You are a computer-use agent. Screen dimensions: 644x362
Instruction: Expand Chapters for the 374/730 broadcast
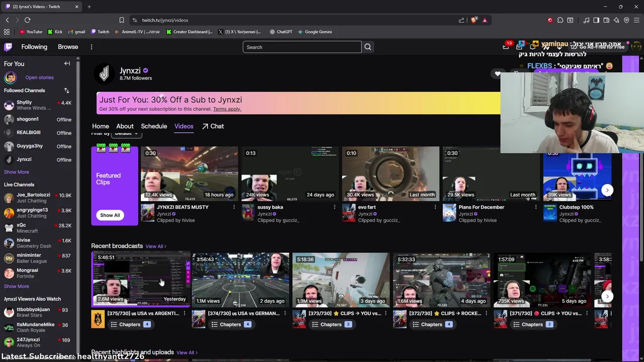pyautogui.click(x=231, y=324)
